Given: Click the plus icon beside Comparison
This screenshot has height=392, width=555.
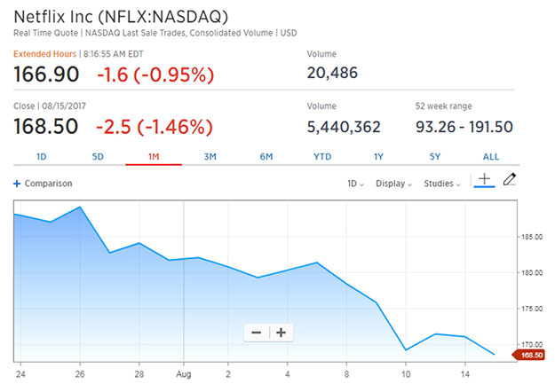Looking at the screenshot, I should [x=17, y=184].
